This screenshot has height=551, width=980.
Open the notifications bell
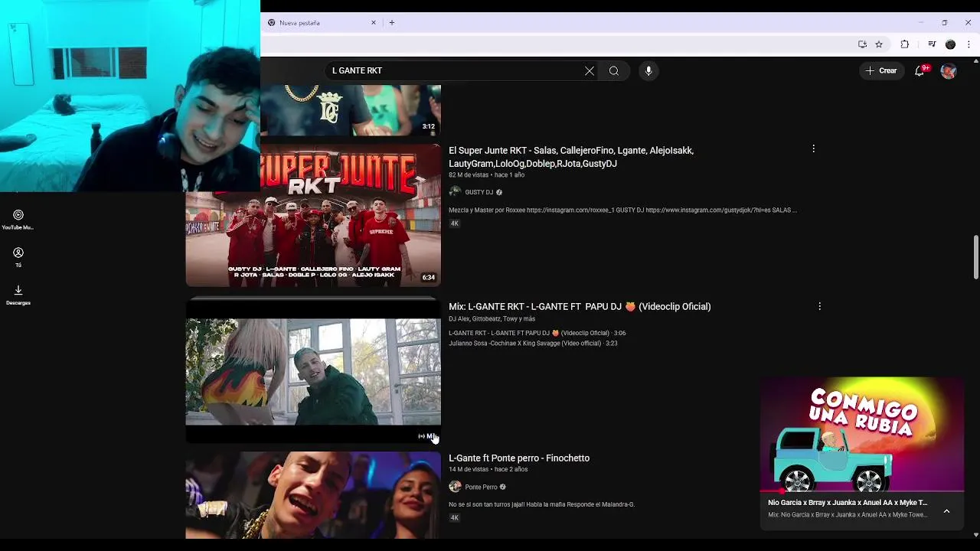point(920,70)
